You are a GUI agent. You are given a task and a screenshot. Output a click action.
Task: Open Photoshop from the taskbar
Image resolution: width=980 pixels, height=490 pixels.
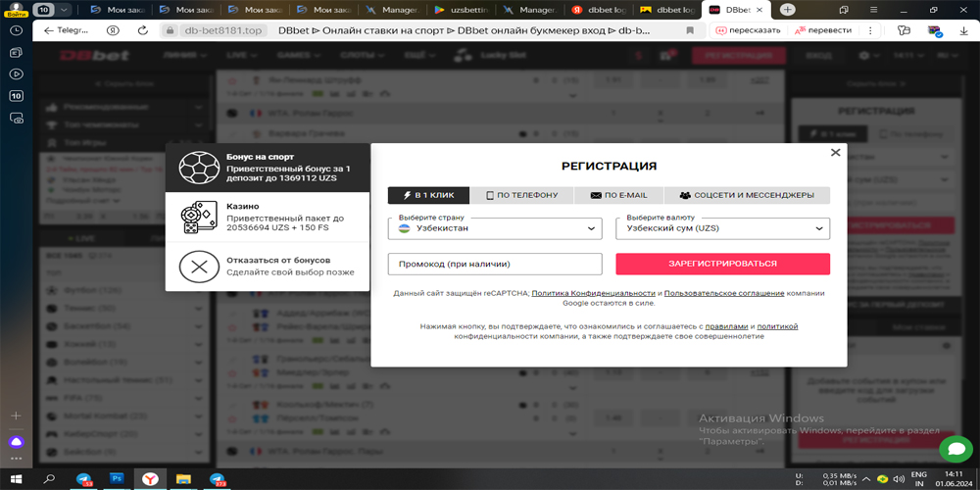117,479
